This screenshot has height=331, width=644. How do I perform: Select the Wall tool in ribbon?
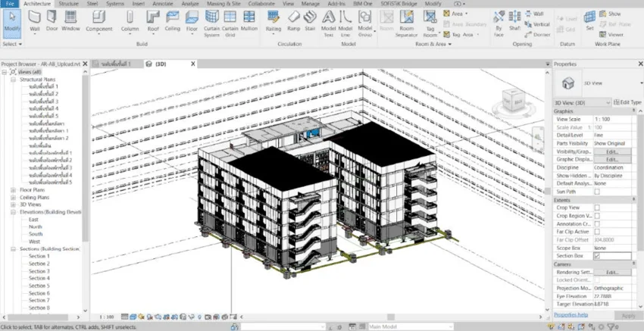click(35, 22)
